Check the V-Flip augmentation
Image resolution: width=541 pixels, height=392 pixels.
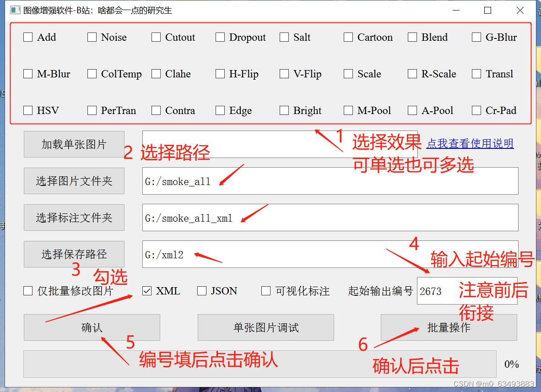(284, 74)
